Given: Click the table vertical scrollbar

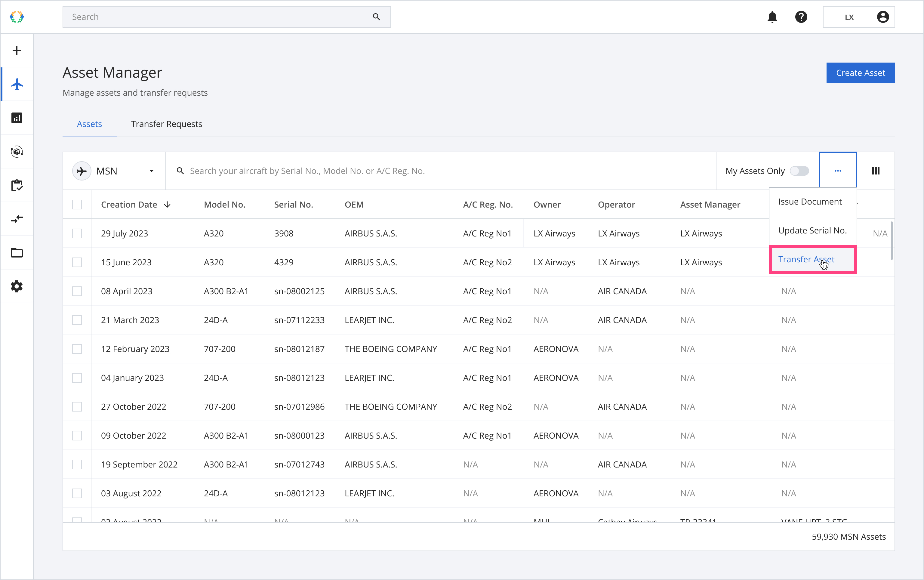Looking at the screenshot, I should click(892, 241).
